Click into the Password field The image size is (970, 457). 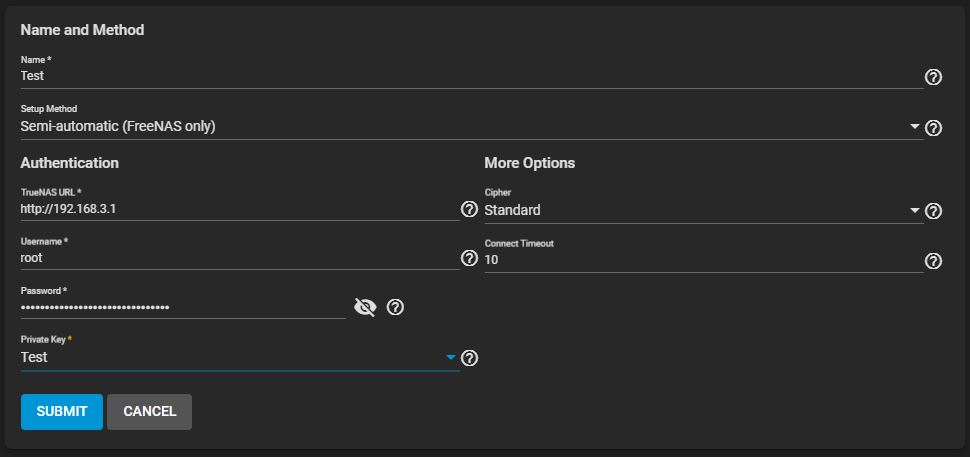point(182,307)
